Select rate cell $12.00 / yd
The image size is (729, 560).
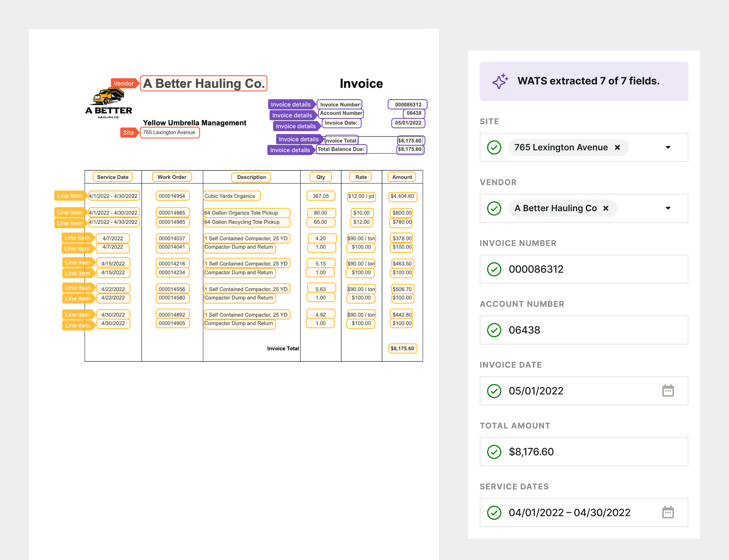[361, 196]
